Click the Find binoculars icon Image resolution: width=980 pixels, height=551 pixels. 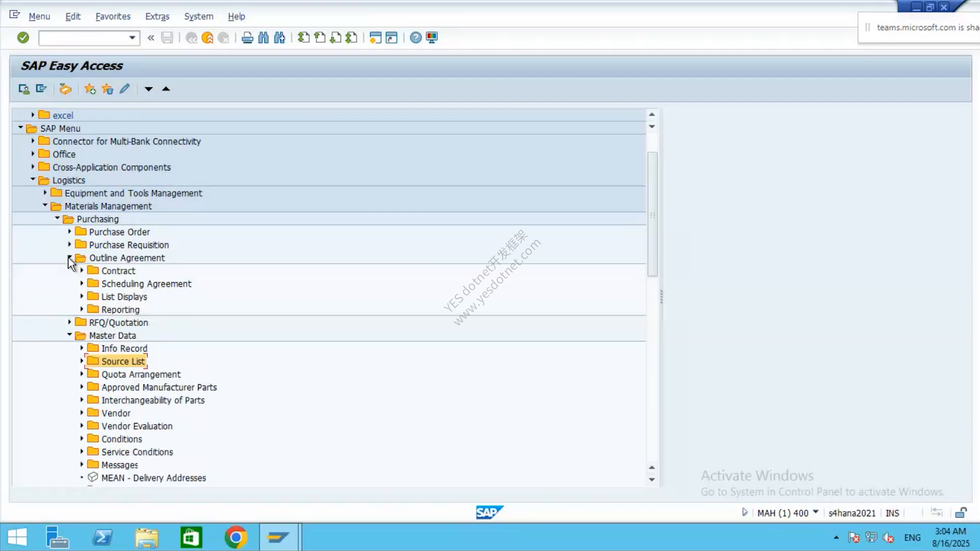click(x=263, y=38)
